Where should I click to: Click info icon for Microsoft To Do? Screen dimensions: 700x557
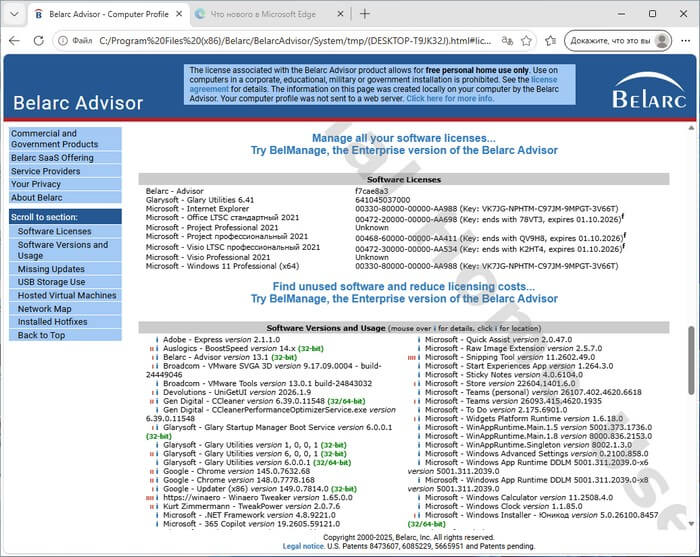point(419,410)
